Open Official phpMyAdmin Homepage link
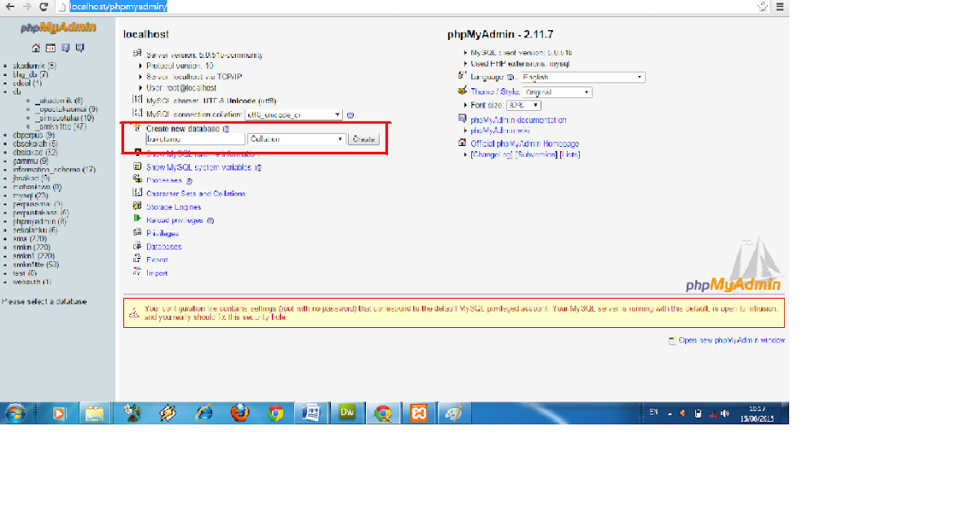Screen dimensions: 980x514 click(525, 144)
